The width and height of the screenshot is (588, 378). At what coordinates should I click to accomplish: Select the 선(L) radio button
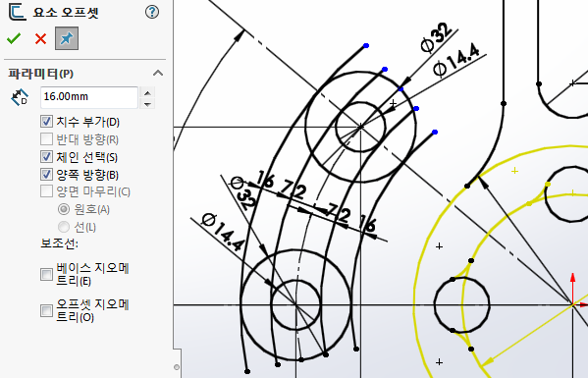click(x=64, y=227)
